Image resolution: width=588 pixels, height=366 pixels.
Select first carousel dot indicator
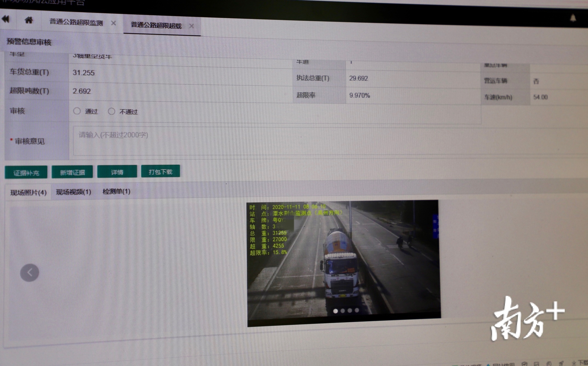(x=335, y=311)
